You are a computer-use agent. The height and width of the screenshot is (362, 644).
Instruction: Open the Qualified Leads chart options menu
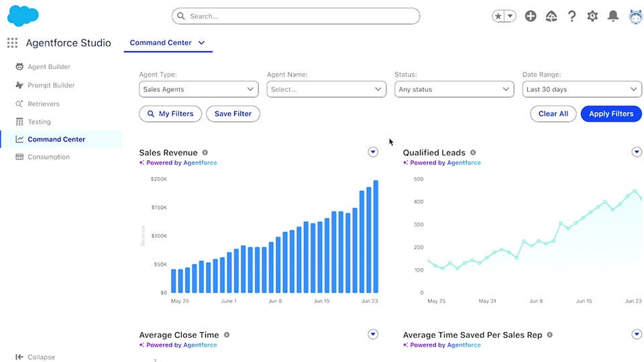(637, 152)
